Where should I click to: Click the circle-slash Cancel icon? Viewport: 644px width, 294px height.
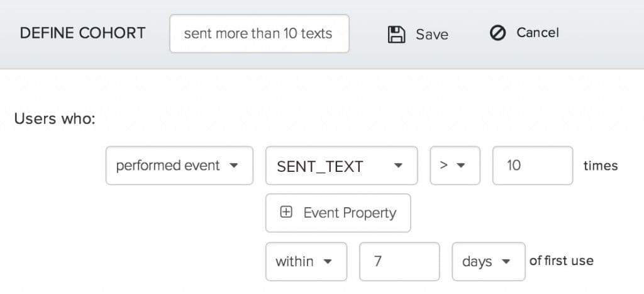497,33
